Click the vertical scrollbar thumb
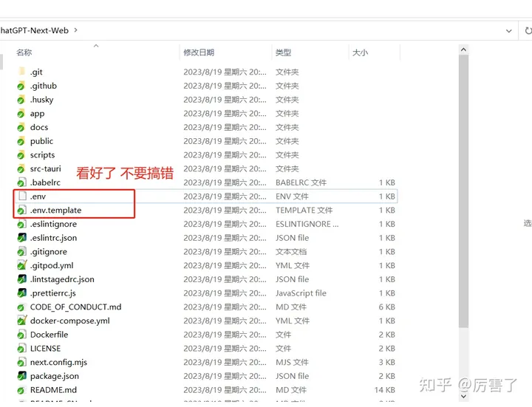The image size is (532, 407). 463,191
